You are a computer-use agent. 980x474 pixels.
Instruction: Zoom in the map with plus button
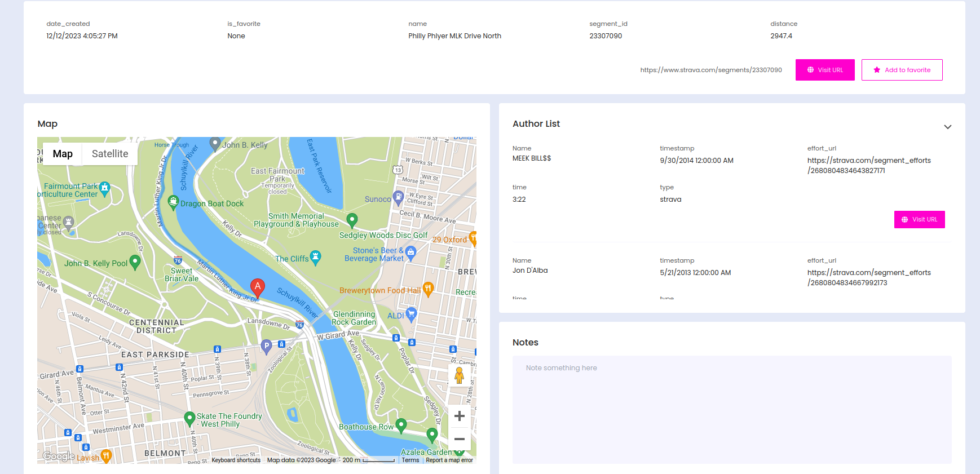point(460,416)
